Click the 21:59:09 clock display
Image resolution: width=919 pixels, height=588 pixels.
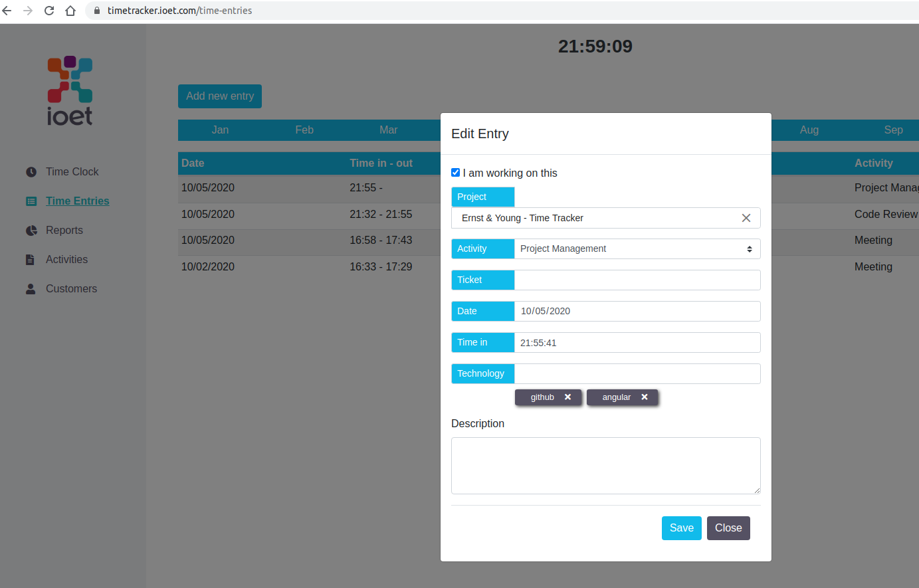595,47
